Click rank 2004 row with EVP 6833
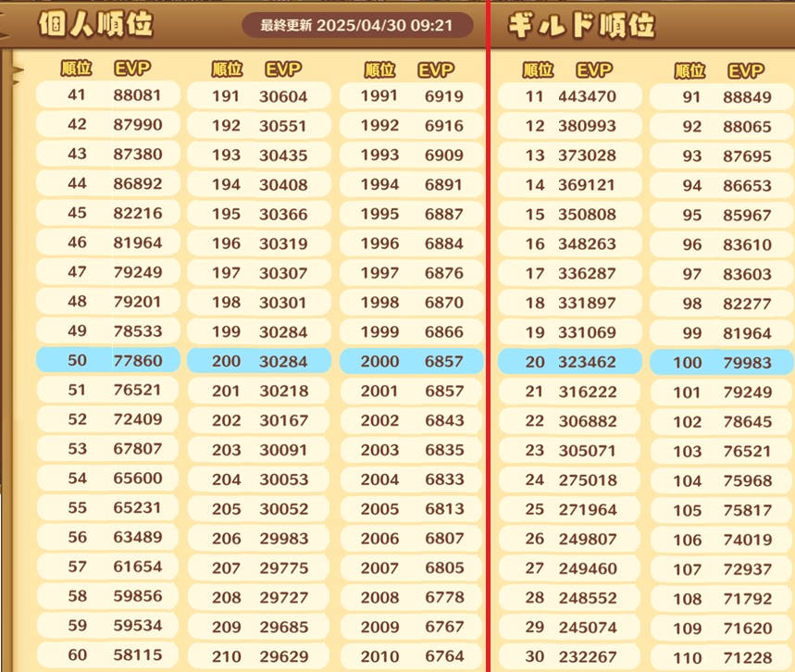This screenshot has height=672, width=795. click(x=412, y=479)
